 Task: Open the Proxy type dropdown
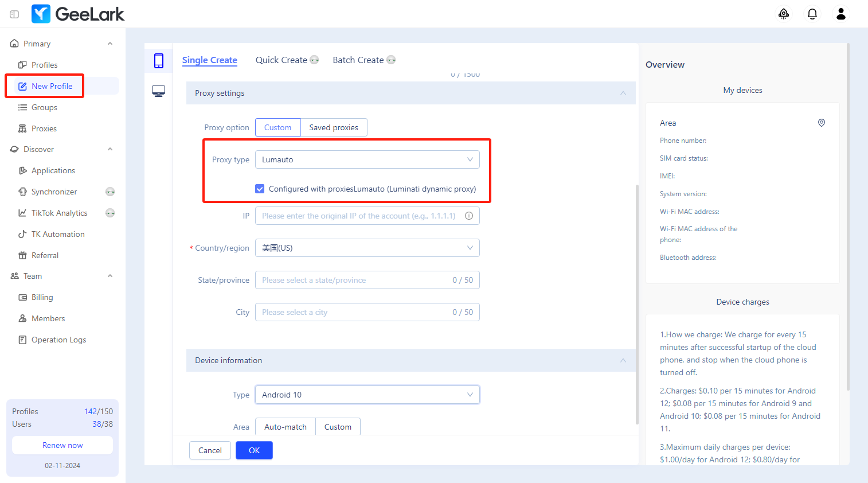tap(367, 159)
